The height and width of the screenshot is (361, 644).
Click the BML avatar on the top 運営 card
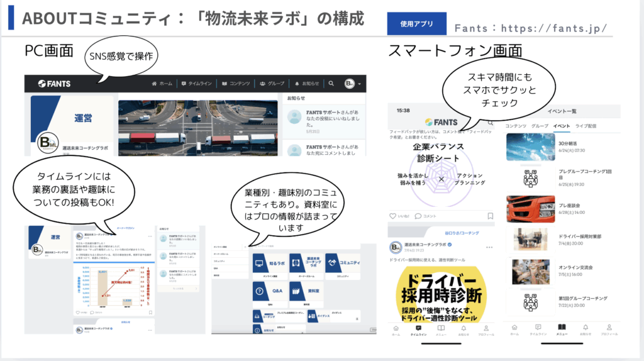[x=47, y=143]
